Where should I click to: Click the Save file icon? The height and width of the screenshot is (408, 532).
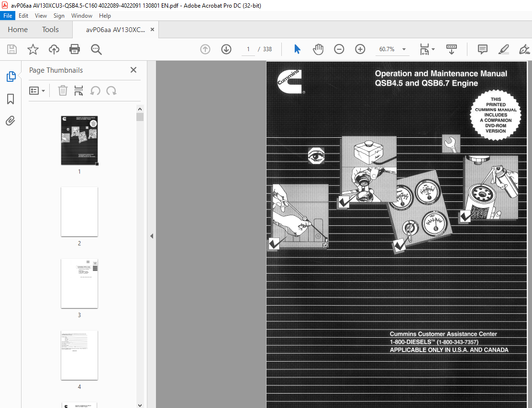[12, 50]
